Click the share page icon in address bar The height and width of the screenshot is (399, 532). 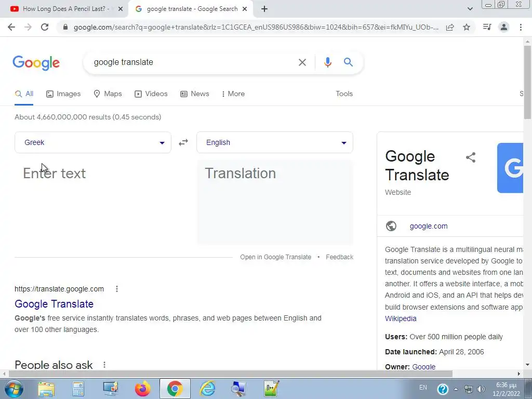tap(450, 27)
